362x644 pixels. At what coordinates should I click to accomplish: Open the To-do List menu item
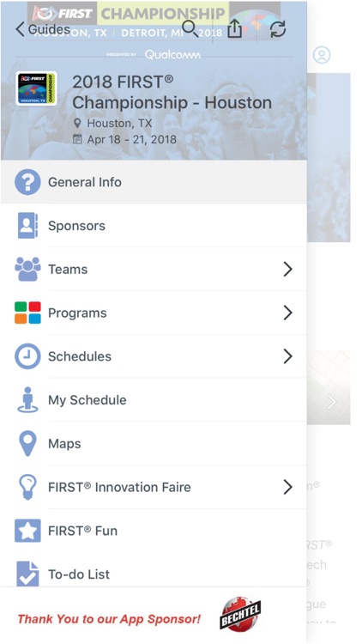(154, 574)
